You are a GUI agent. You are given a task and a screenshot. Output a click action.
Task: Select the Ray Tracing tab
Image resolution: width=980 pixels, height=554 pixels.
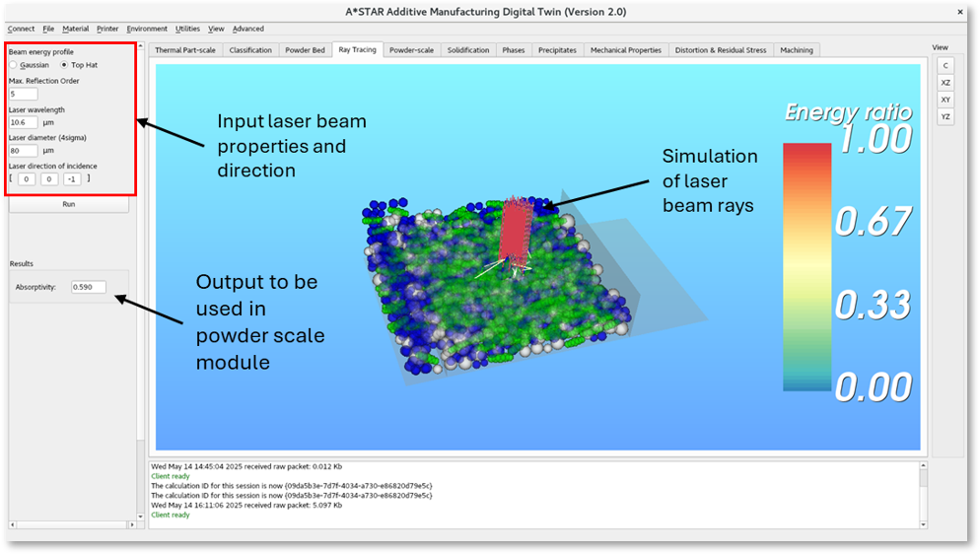(357, 50)
